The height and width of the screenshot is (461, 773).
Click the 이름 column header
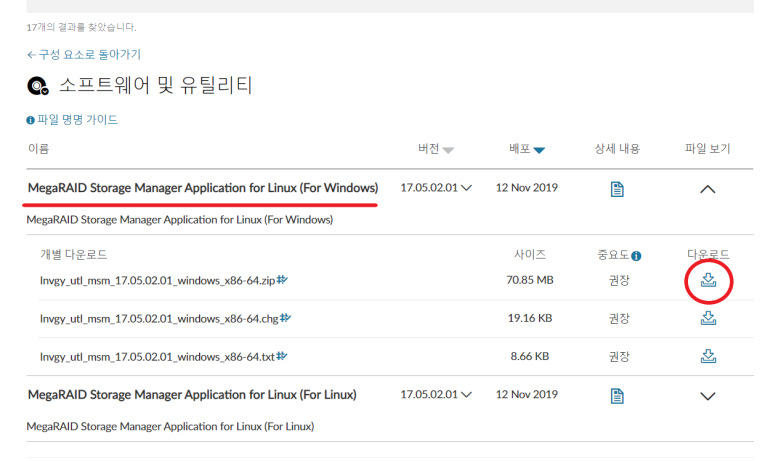click(38, 149)
